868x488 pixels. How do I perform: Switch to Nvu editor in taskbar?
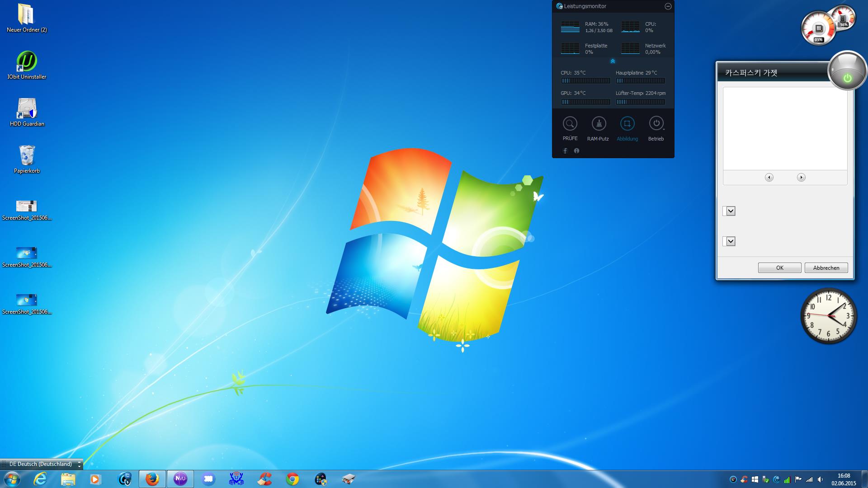click(180, 479)
